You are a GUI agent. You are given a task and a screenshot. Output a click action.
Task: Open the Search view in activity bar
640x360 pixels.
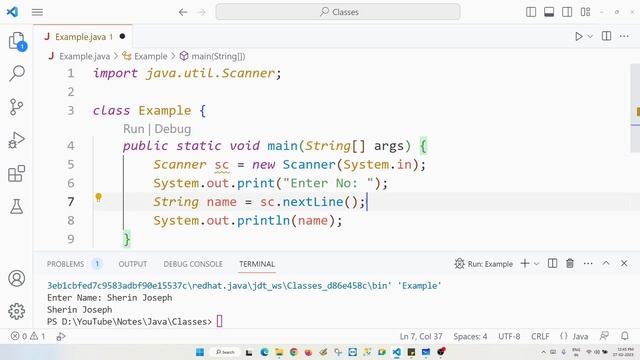tap(17, 73)
